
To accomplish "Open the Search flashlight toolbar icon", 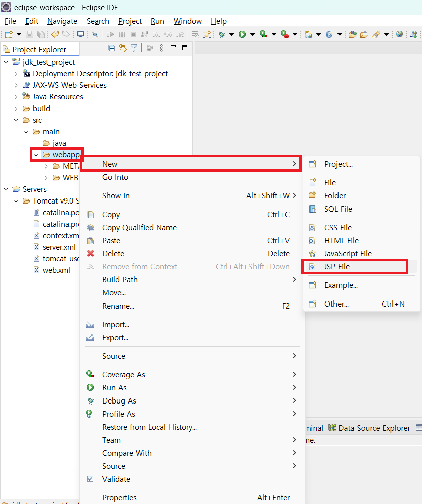I will [376, 34].
